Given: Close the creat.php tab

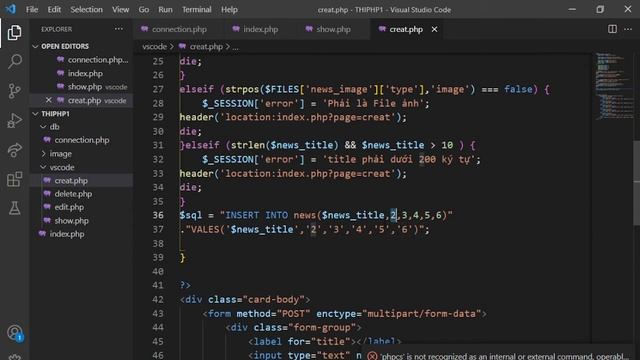Looking at the screenshot, I should (434, 29).
